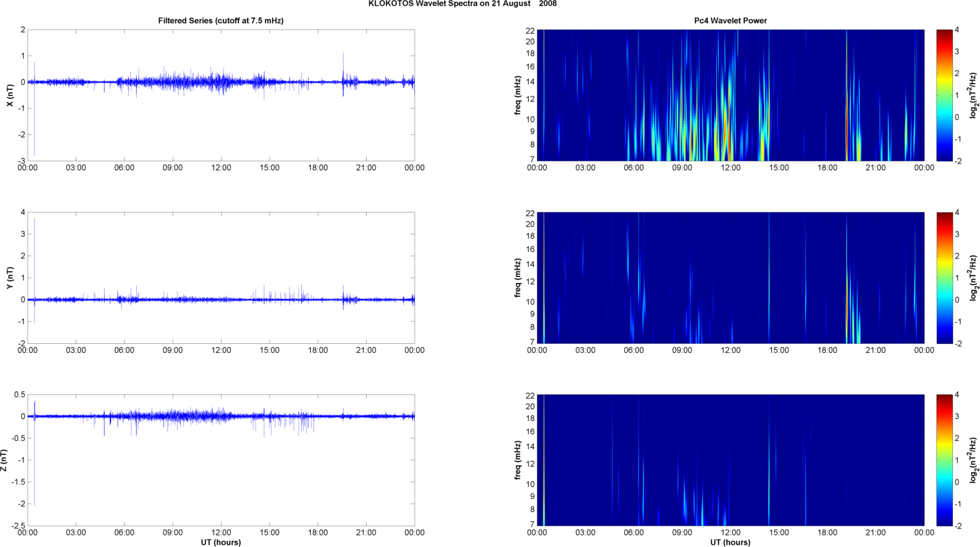Click the freq (mHz) label of top spectrogram
This screenshot has width=980, height=547.
(518, 95)
